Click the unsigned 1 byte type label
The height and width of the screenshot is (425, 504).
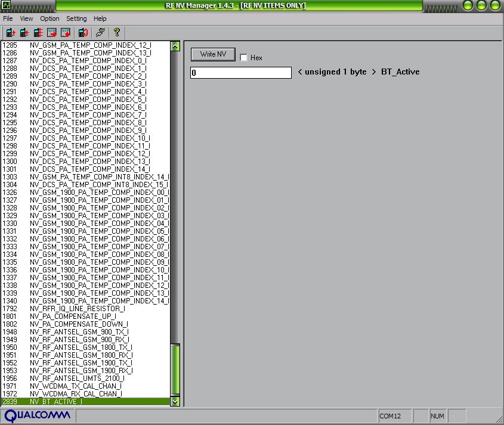point(336,72)
